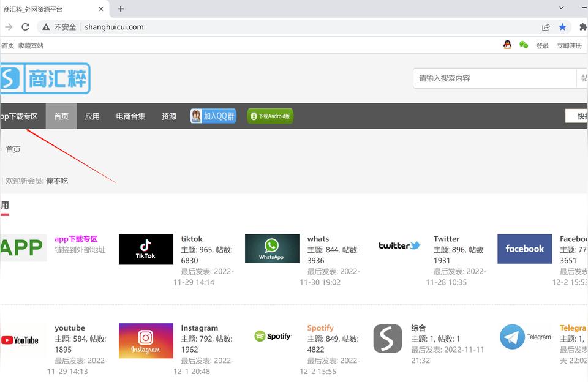588x382 pixels.
Task: Select the 应用 navigation menu item
Action: [92, 116]
